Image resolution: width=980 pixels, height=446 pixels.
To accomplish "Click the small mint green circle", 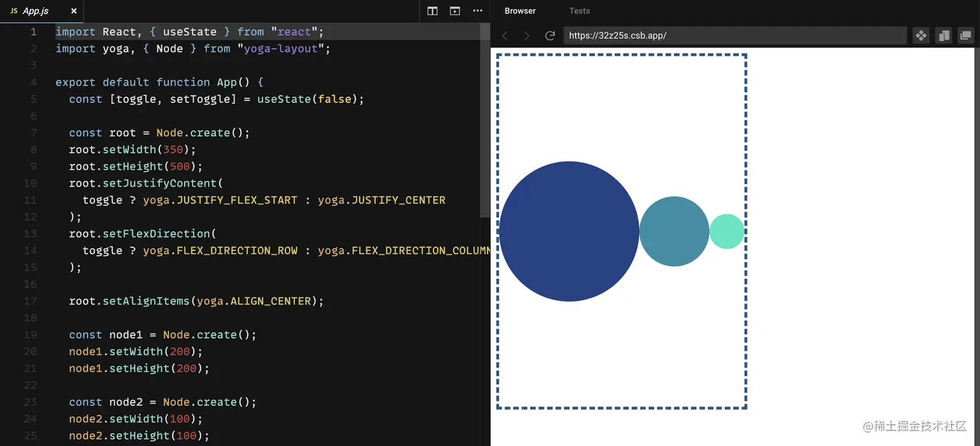I will coord(727,231).
